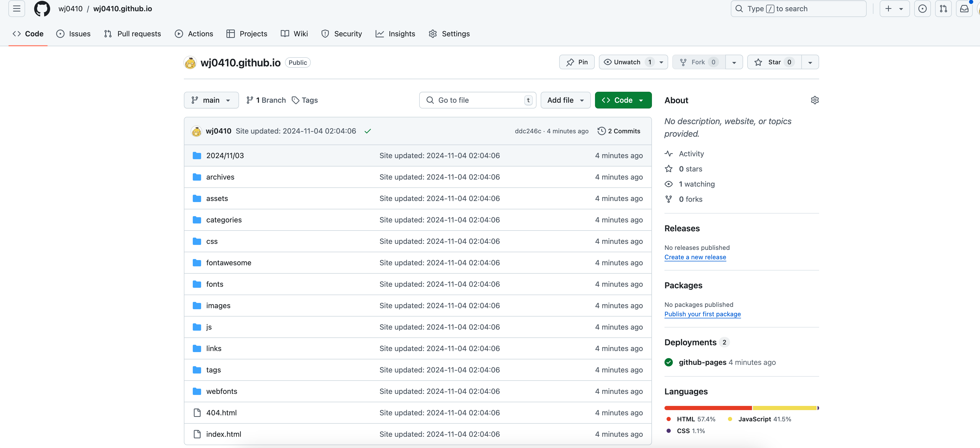Open the hamburger navigation menu
This screenshot has width=980, height=448.
click(16, 9)
